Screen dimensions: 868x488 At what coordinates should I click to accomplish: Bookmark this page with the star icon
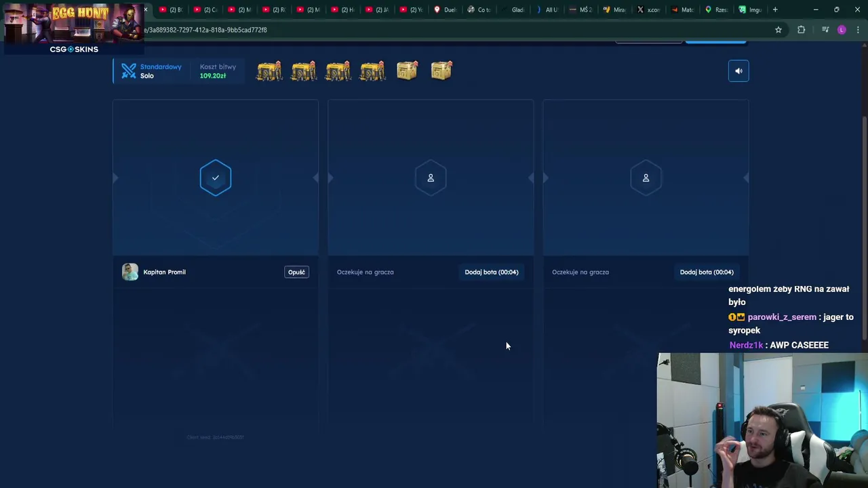click(778, 30)
